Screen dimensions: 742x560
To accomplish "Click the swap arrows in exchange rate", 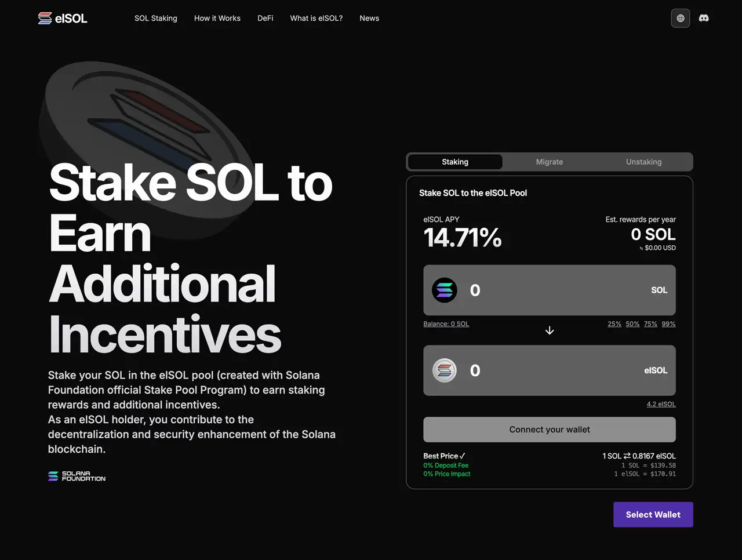I will point(627,456).
